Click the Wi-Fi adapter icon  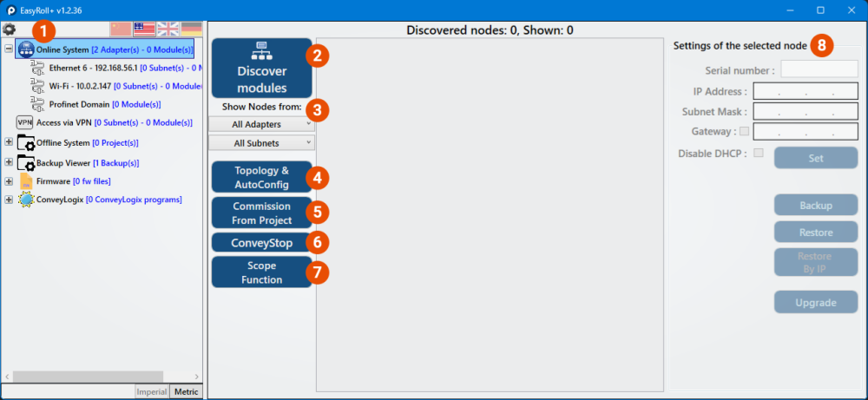(37, 86)
